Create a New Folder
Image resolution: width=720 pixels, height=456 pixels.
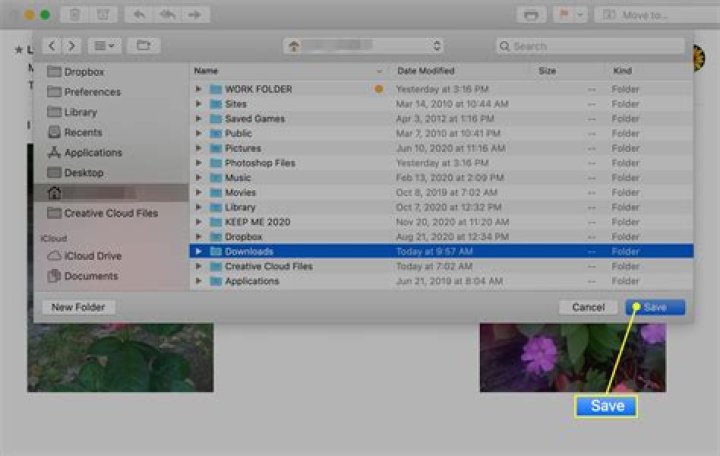[x=78, y=307]
